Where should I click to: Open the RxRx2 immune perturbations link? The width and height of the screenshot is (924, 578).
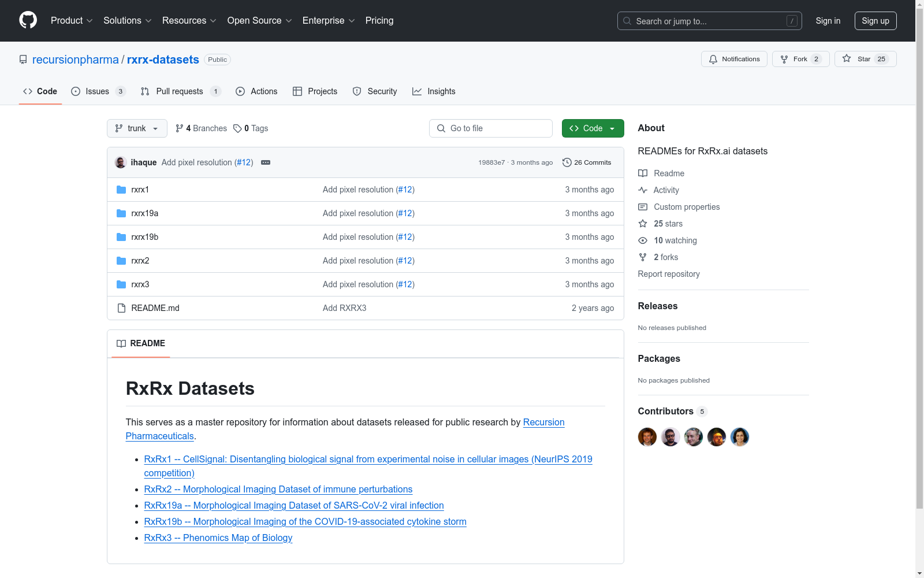pos(278,489)
